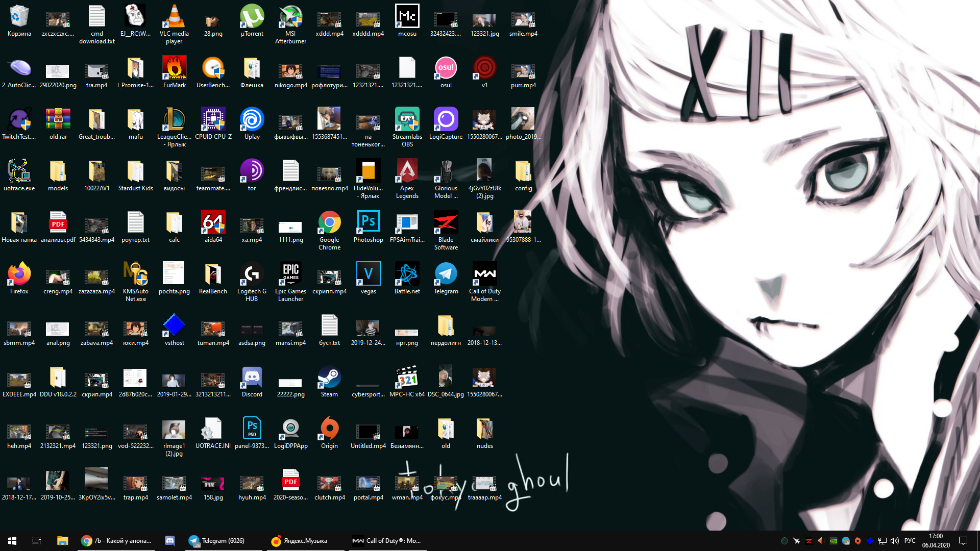
Task: Launch Steam from desktop
Action: point(329,382)
